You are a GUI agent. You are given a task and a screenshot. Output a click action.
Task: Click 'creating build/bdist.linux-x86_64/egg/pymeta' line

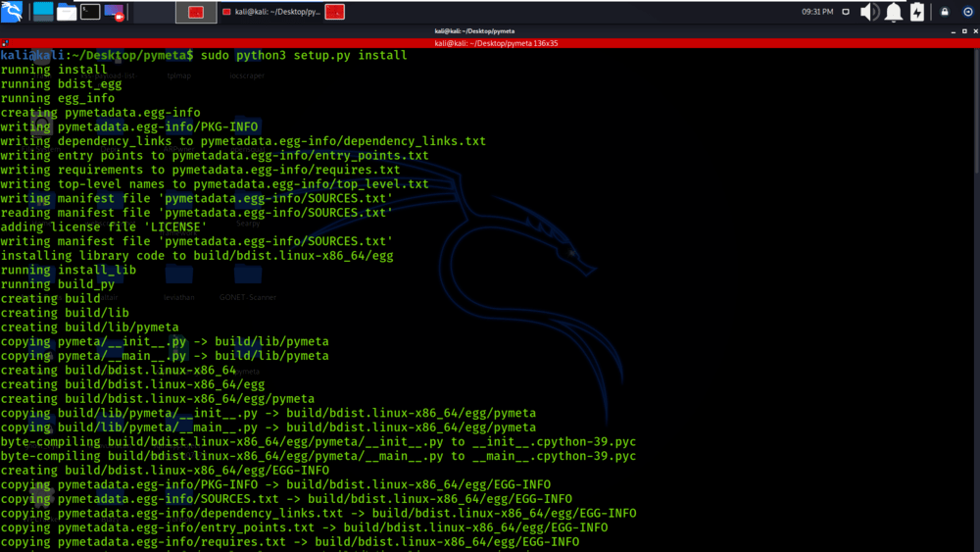point(158,399)
